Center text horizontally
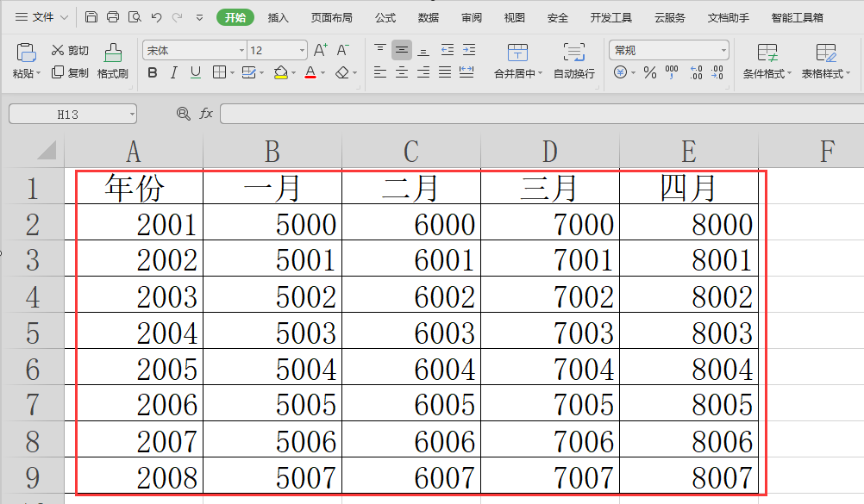 402,72
